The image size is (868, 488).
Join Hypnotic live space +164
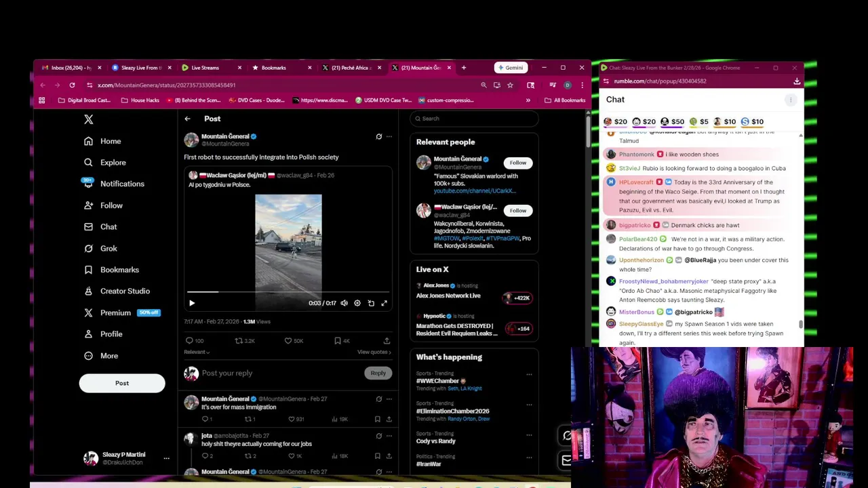pyautogui.click(x=517, y=329)
